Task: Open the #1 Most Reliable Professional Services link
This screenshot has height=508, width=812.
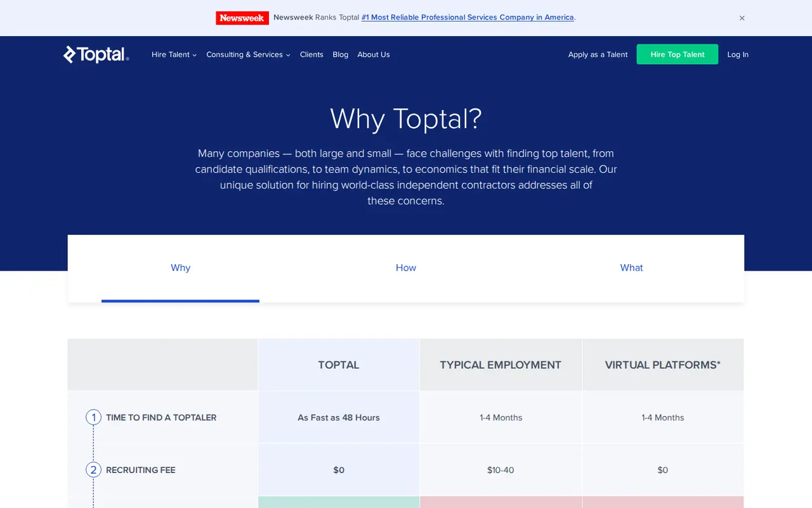Action: (x=468, y=18)
